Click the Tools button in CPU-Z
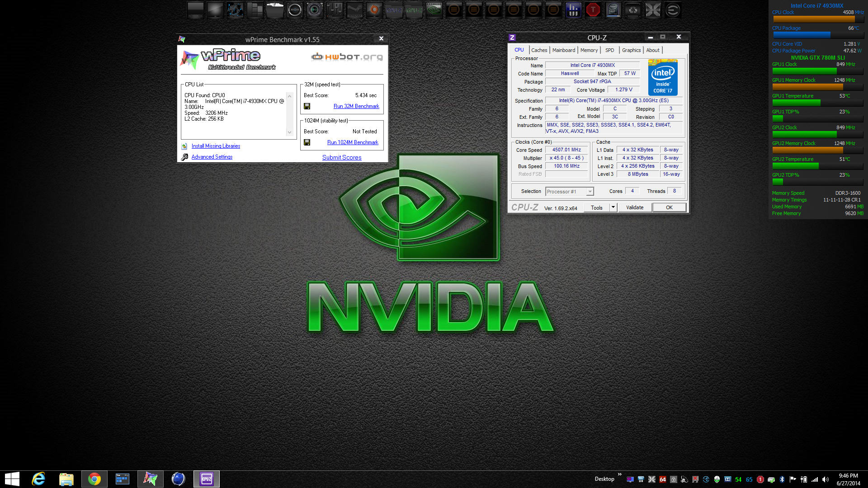Viewport: 868px width, 488px height. 596,207
